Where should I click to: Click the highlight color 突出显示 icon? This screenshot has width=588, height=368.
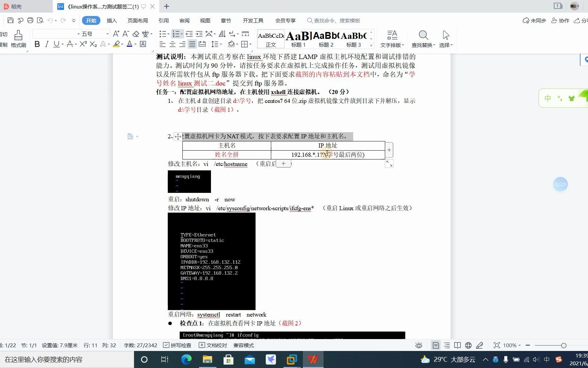117,44
